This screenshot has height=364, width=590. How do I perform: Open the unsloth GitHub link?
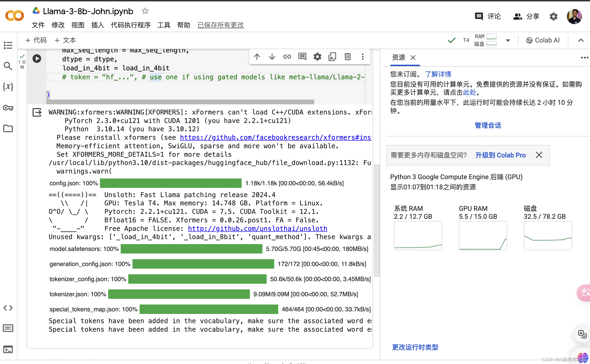257,229
